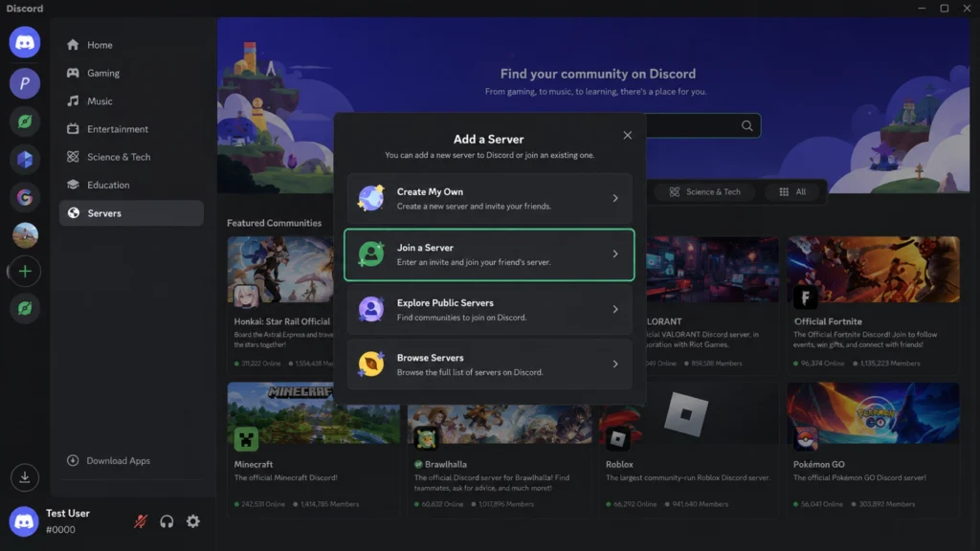980x551 pixels.
Task: Click the Minecraft creeper server icon
Action: (x=246, y=438)
